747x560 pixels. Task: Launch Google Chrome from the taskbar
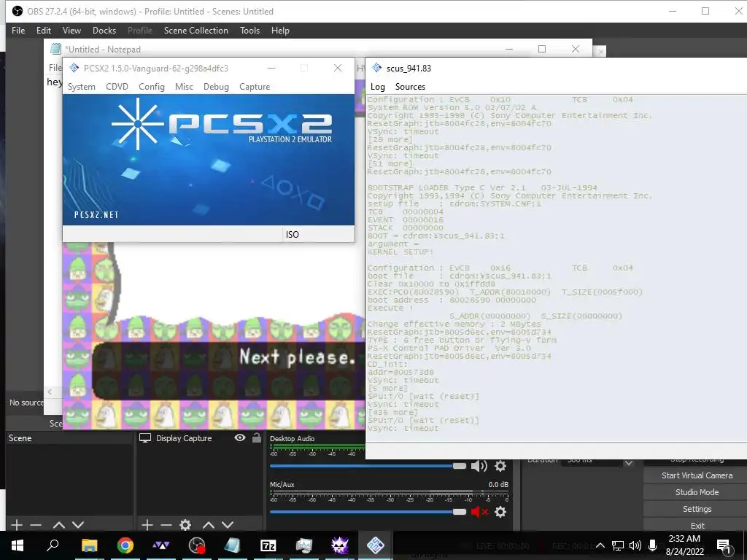125,545
